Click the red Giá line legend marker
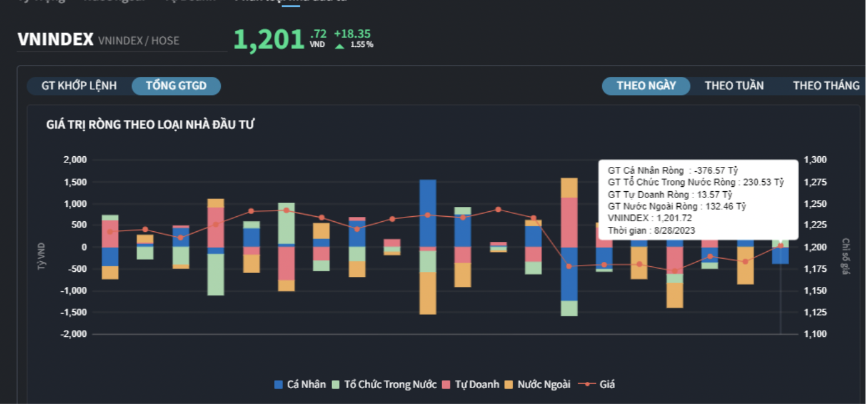 point(587,384)
